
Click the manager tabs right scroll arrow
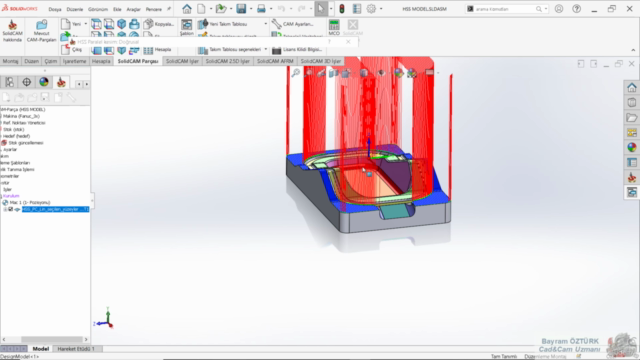point(87,84)
